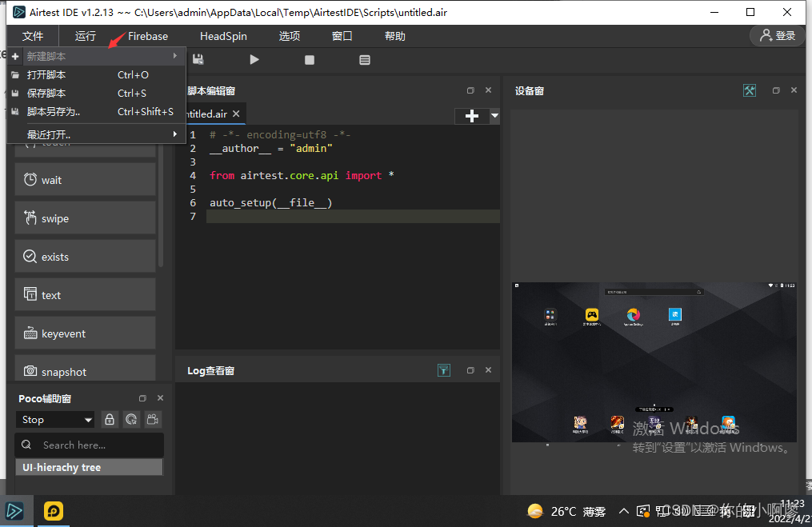Viewport: 812px width, 527px height.
Task: Select the untitled.air editor tab
Action: click(207, 114)
